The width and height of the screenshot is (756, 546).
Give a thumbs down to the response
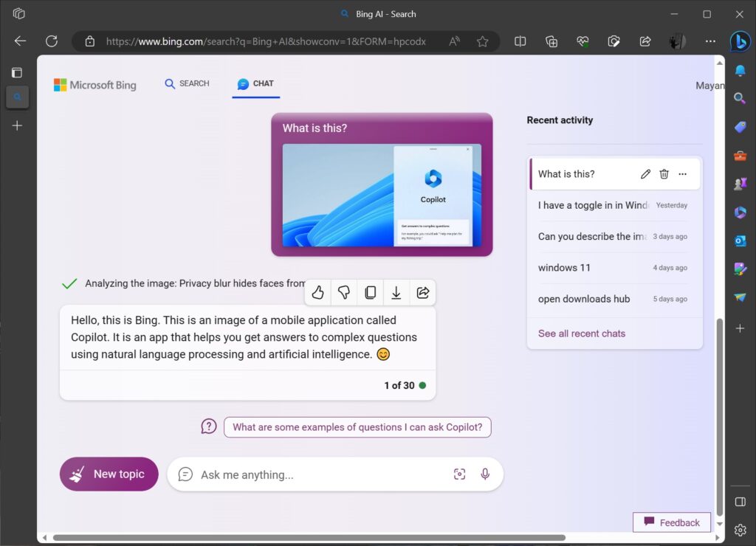[343, 292]
